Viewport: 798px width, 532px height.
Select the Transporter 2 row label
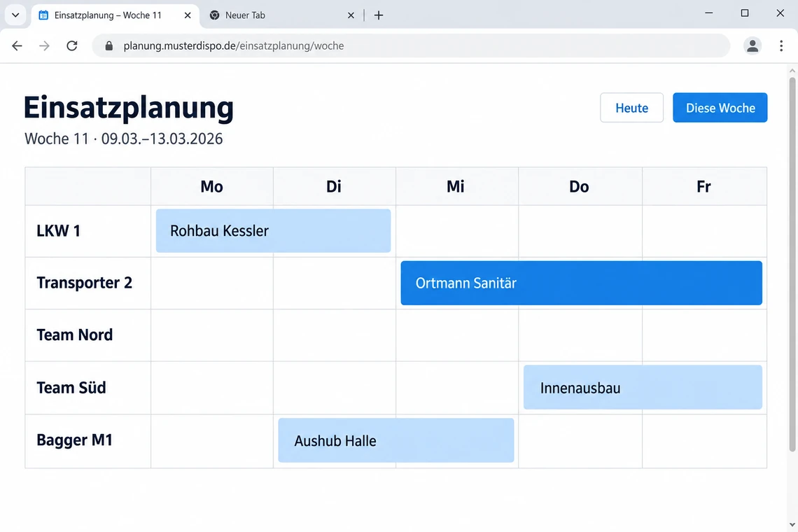click(x=85, y=283)
